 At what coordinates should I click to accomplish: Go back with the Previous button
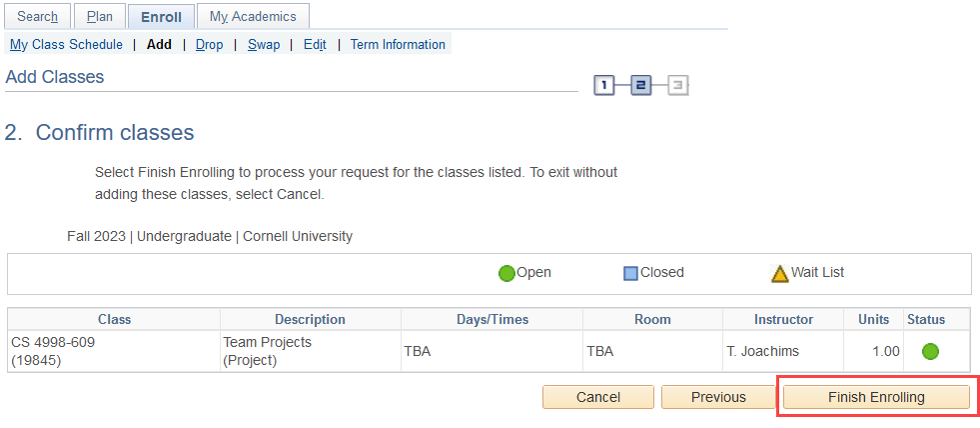pos(718,397)
